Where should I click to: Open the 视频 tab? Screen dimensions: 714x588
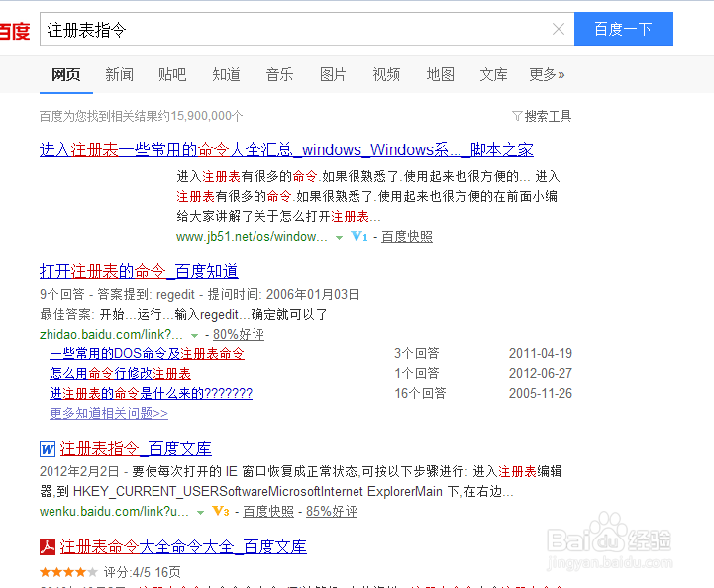386,74
